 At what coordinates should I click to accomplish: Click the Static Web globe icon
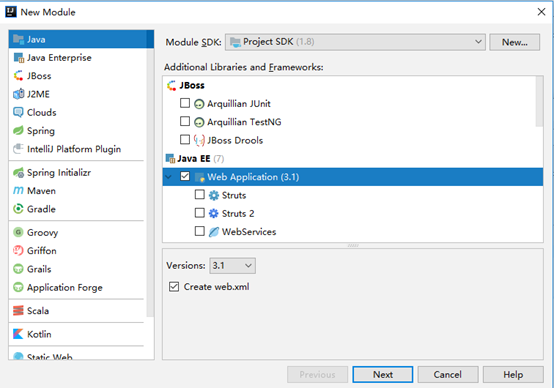[x=18, y=356]
